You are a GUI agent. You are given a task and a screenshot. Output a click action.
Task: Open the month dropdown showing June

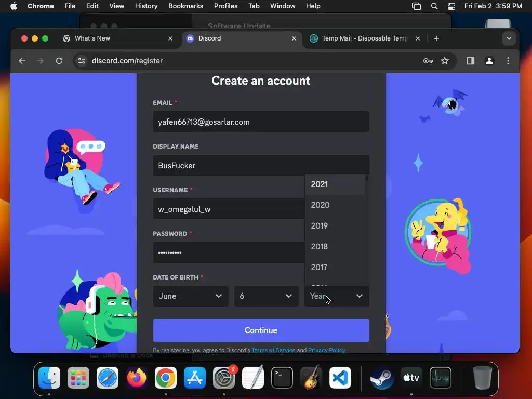(x=191, y=296)
